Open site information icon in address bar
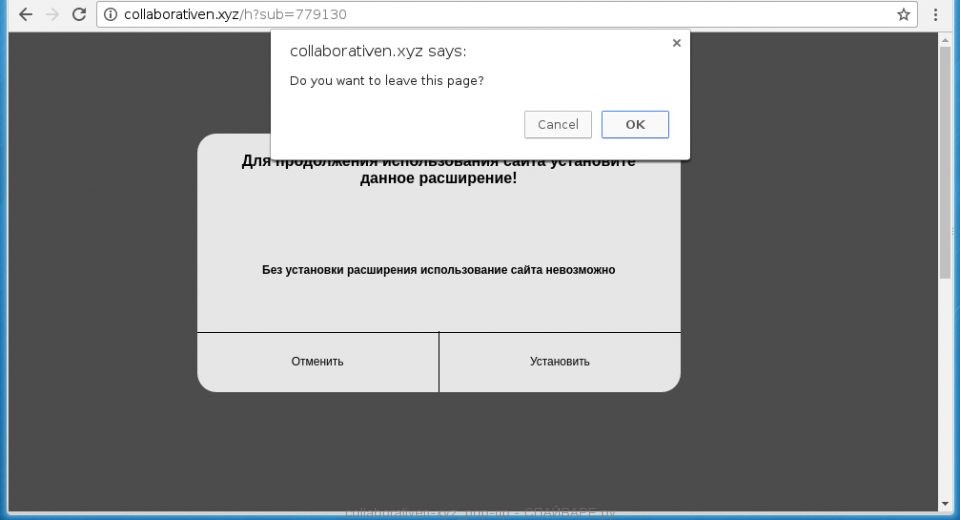This screenshot has height=520, width=960. coord(111,15)
